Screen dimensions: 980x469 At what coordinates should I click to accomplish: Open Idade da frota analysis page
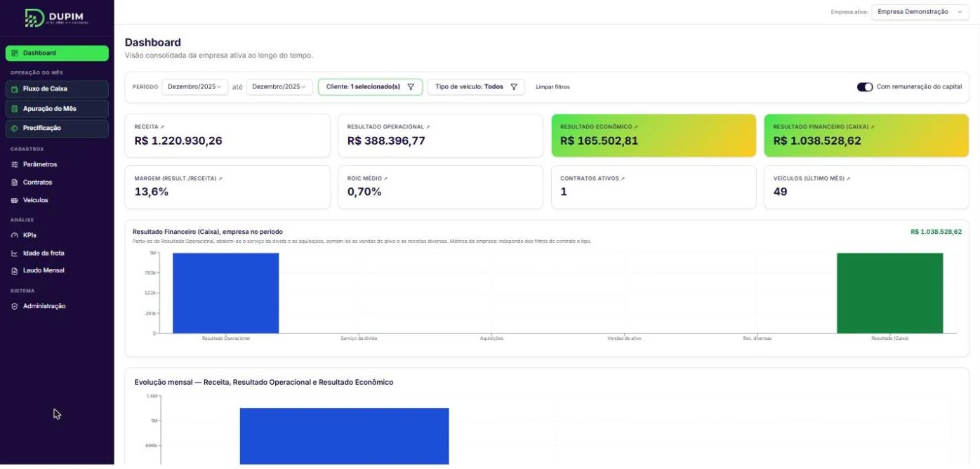pos(57,253)
